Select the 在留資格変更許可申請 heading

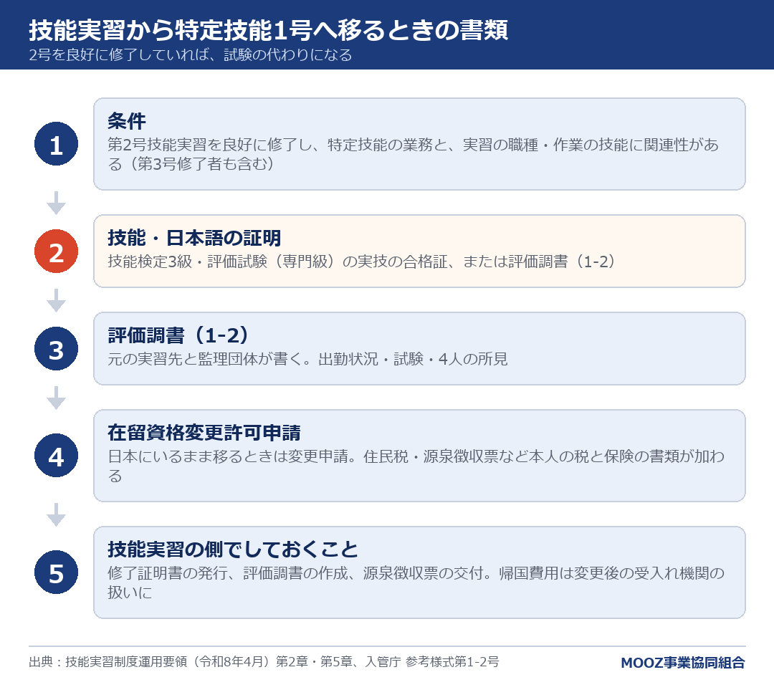click(x=204, y=433)
